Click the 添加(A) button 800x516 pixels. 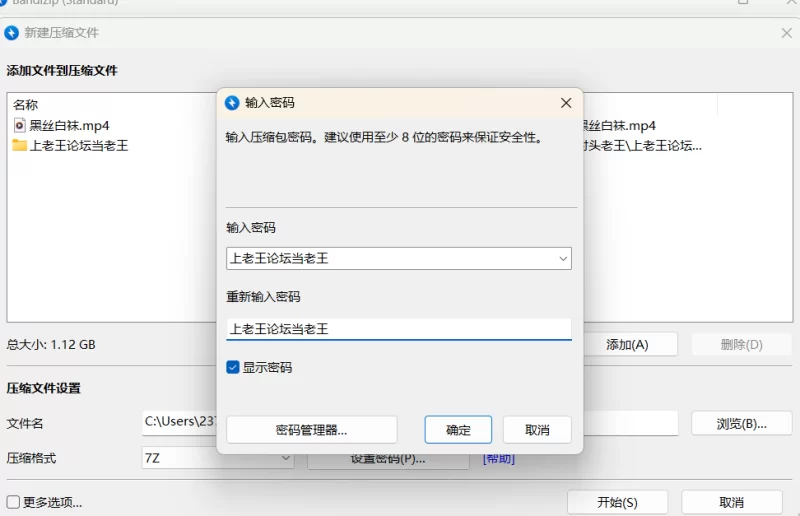pos(627,345)
